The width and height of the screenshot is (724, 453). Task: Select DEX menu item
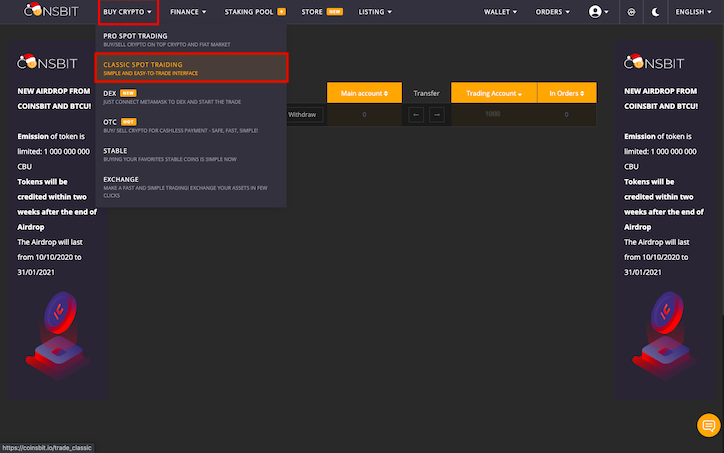[191, 97]
